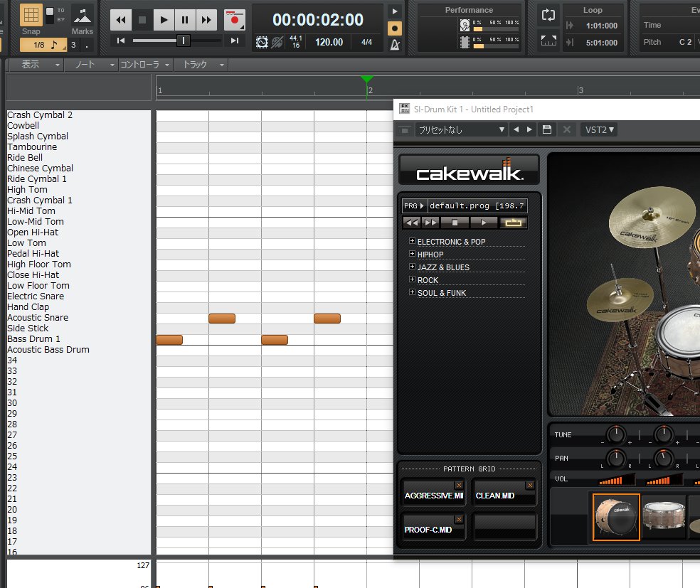This screenshot has height=588, width=700.
Task: Expand the JAZZ & BLUES pattern folder
Action: click(412, 267)
